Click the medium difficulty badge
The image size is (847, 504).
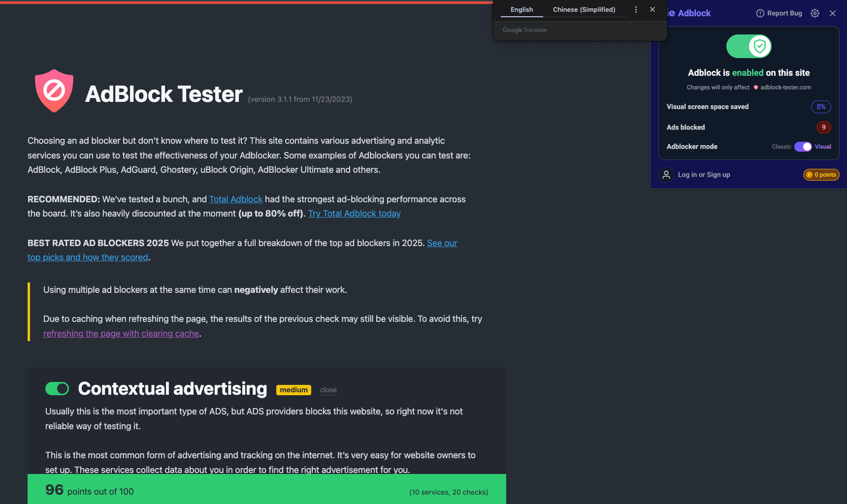(293, 390)
